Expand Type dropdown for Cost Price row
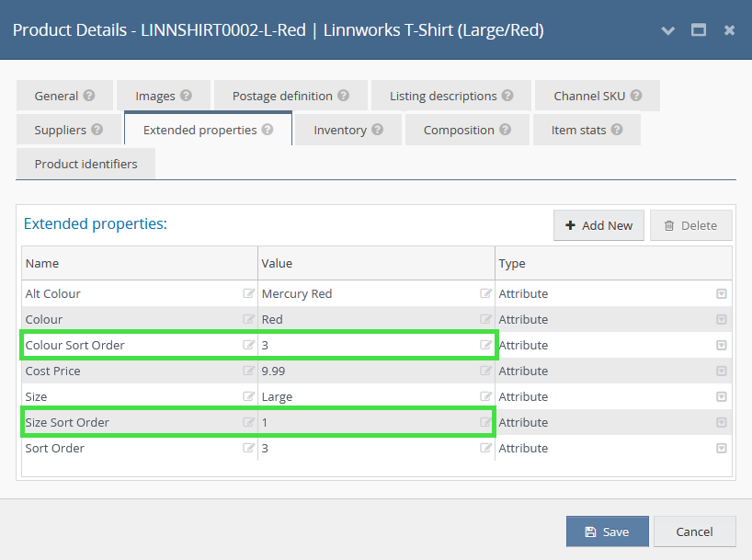This screenshot has height=560, width=752. point(722,371)
